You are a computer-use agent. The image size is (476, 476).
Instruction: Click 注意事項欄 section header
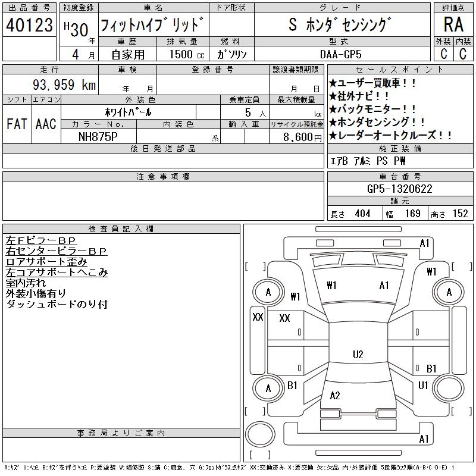pos(163,176)
